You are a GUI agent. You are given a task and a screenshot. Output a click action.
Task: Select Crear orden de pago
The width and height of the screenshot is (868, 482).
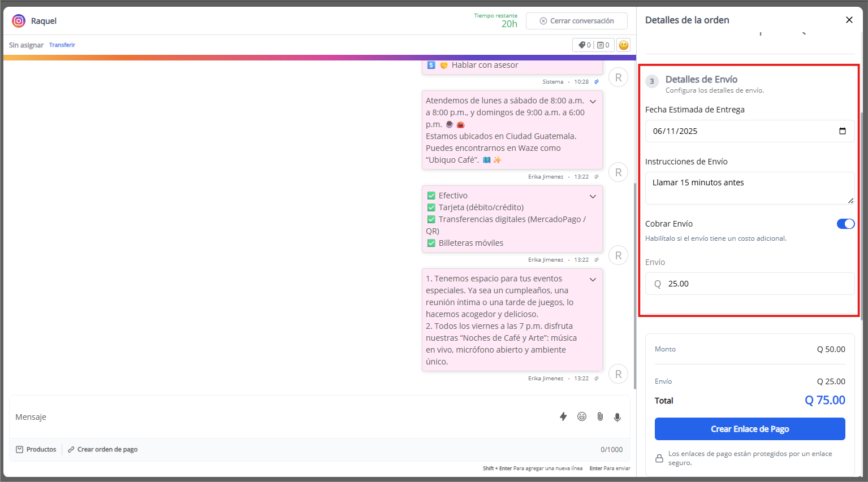pyautogui.click(x=102, y=449)
